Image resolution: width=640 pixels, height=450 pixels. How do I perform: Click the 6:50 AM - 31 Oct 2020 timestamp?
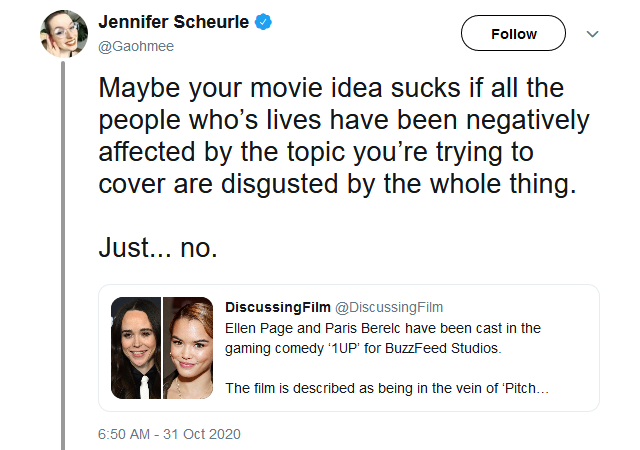[x=169, y=434]
